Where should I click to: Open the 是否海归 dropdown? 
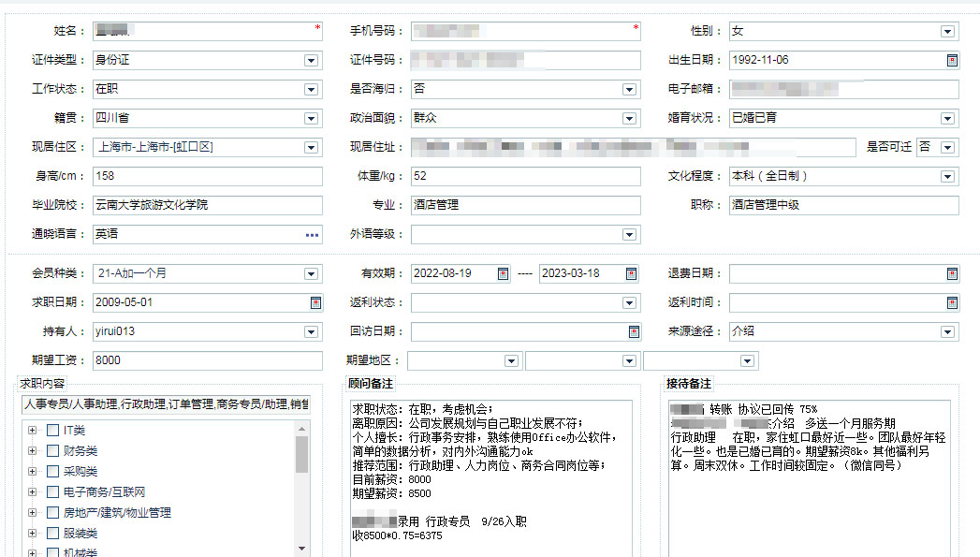tap(629, 89)
